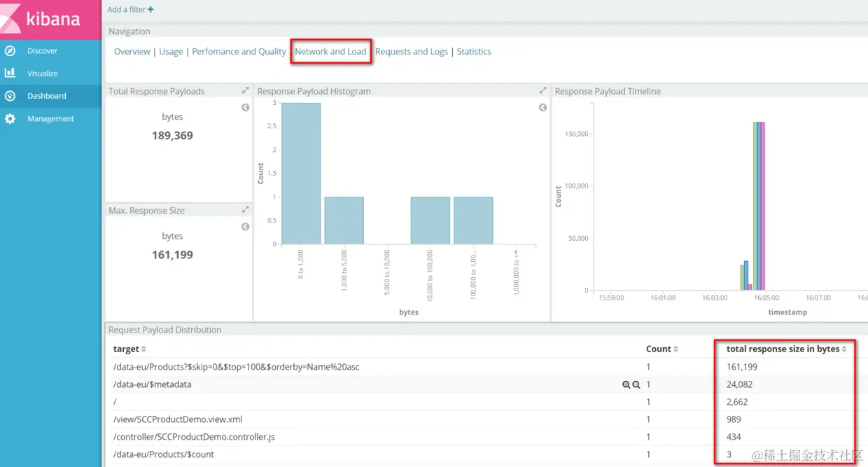Viewport: 868px width, 467px height.
Task: Toggle legend on Total Response Payloads panel
Action: [245, 107]
